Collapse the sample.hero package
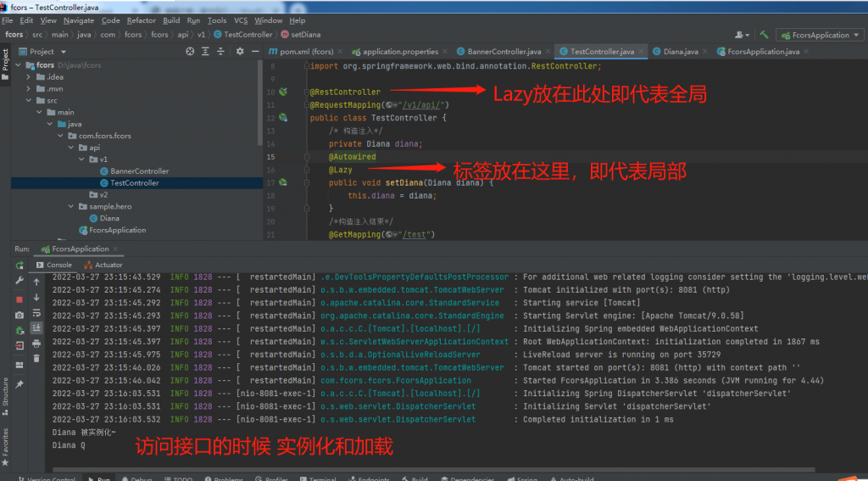The width and height of the screenshot is (868, 481). [x=70, y=207]
